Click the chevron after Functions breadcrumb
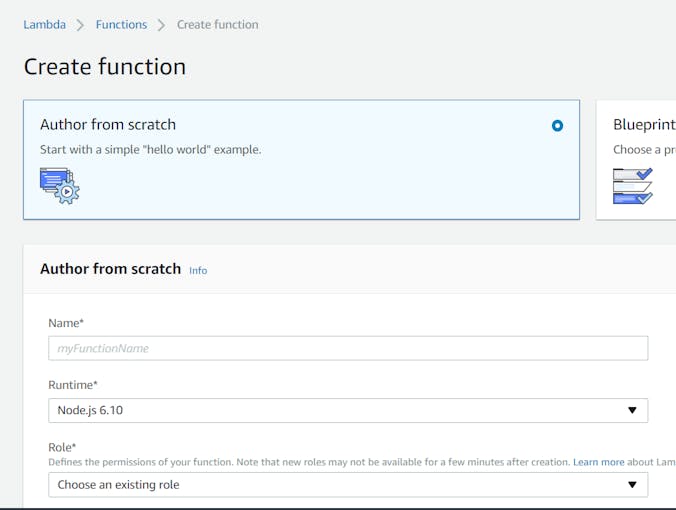Viewport: 676px width, 510px height. coord(161,25)
